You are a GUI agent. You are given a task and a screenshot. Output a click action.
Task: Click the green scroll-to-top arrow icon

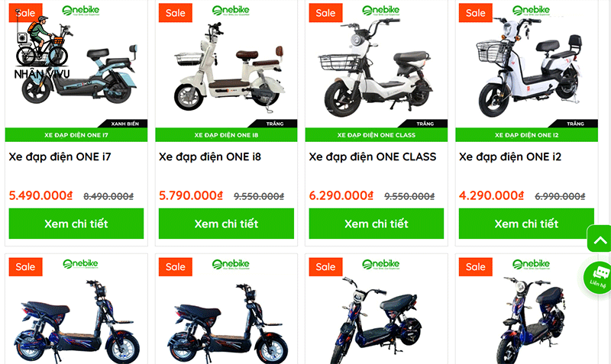[x=600, y=239]
